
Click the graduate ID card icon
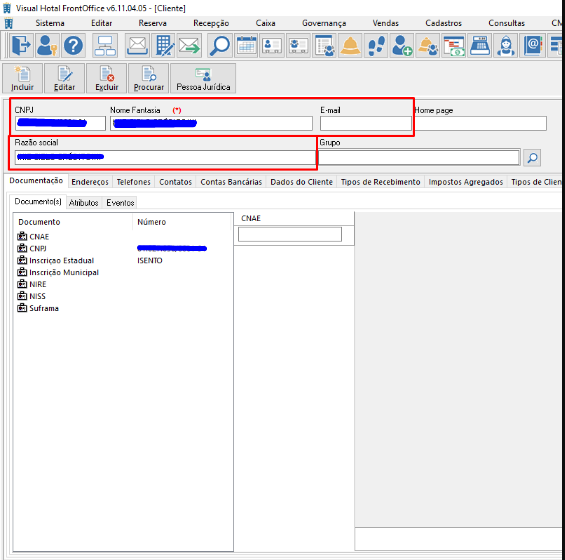coord(298,45)
